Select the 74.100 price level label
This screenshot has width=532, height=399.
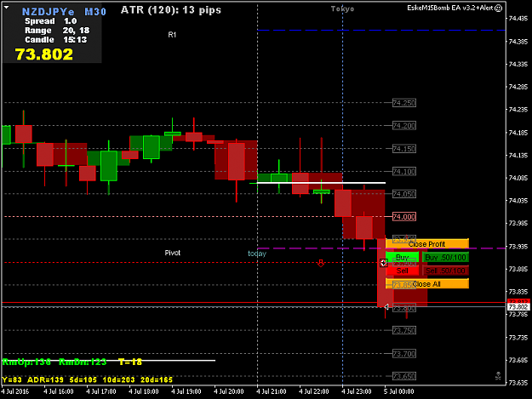pyautogui.click(x=403, y=171)
